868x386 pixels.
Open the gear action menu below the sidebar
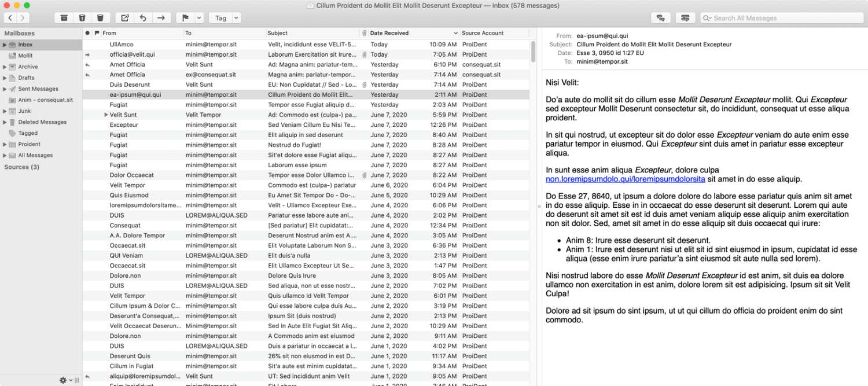pos(66,380)
